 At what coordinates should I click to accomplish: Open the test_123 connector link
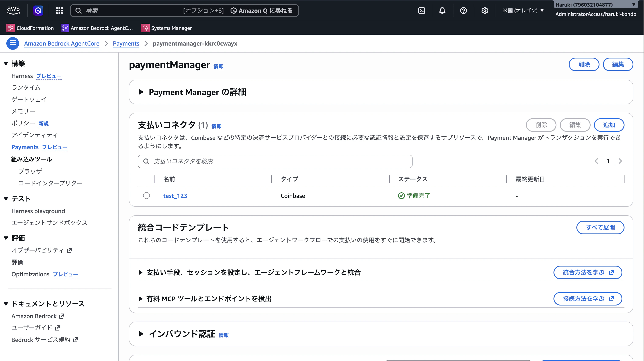coord(175,196)
